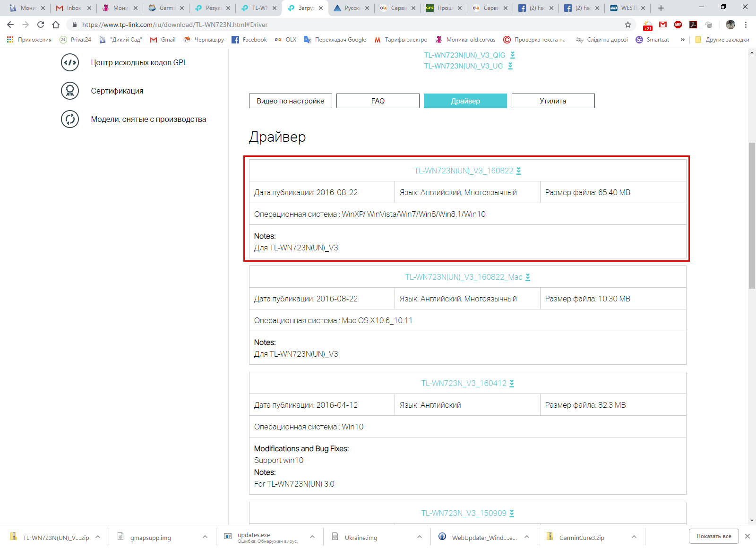Click the discontinued models circular icon
Screen dimensions: 756x548
[x=70, y=119]
